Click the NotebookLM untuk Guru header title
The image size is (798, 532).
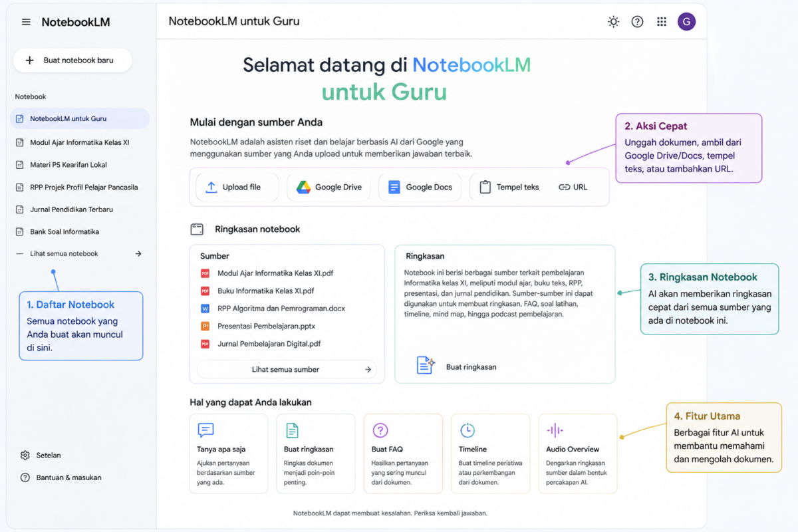coord(234,21)
